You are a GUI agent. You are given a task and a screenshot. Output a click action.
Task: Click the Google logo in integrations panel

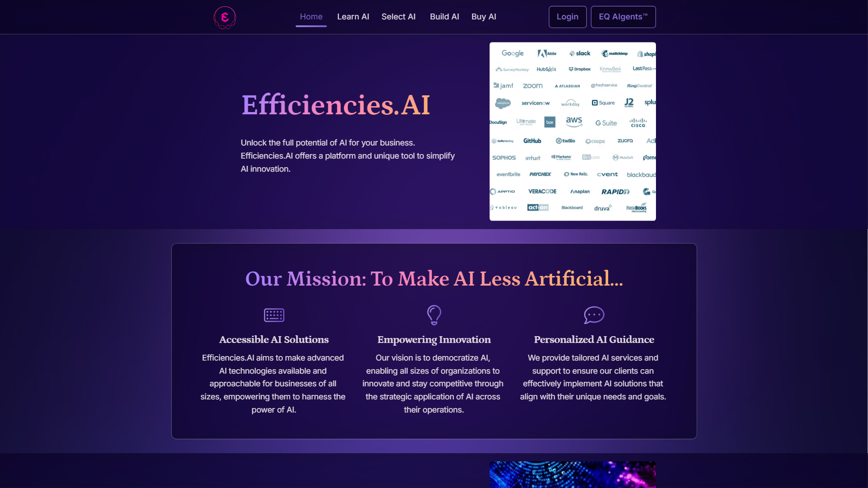click(x=511, y=53)
